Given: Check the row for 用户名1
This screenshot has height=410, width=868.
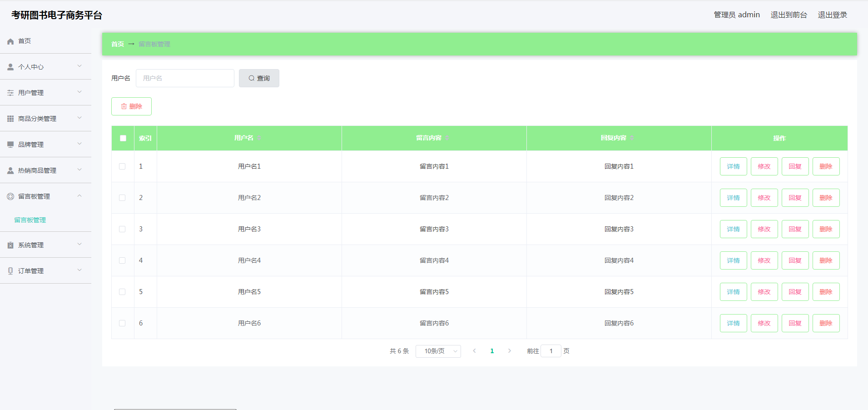Looking at the screenshot, I should [122, 166].
